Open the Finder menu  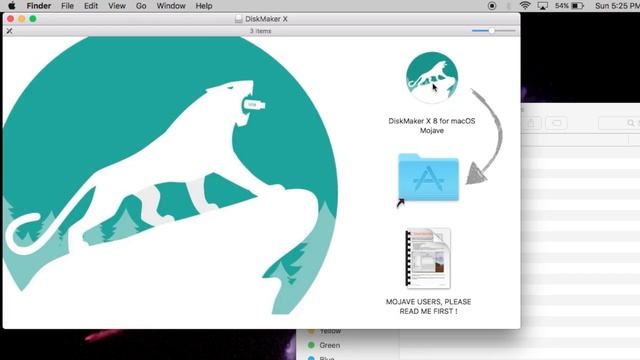tap(39, 6)
